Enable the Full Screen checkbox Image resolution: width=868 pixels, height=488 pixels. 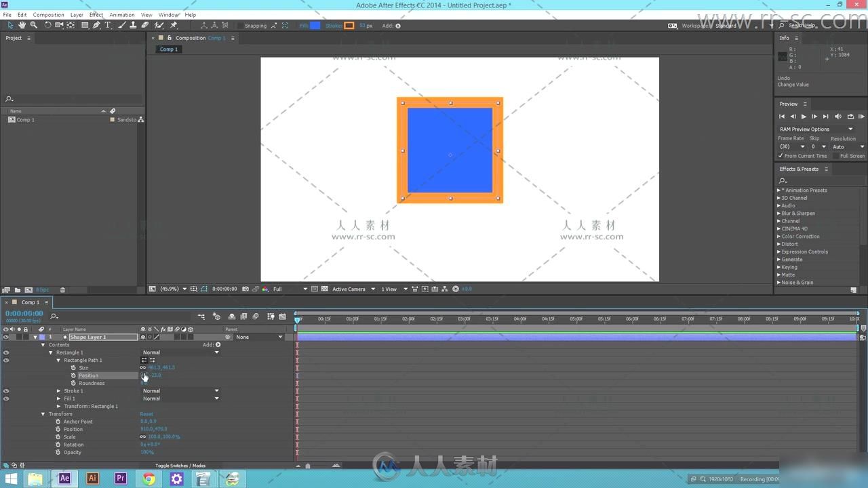click(836, 156)
